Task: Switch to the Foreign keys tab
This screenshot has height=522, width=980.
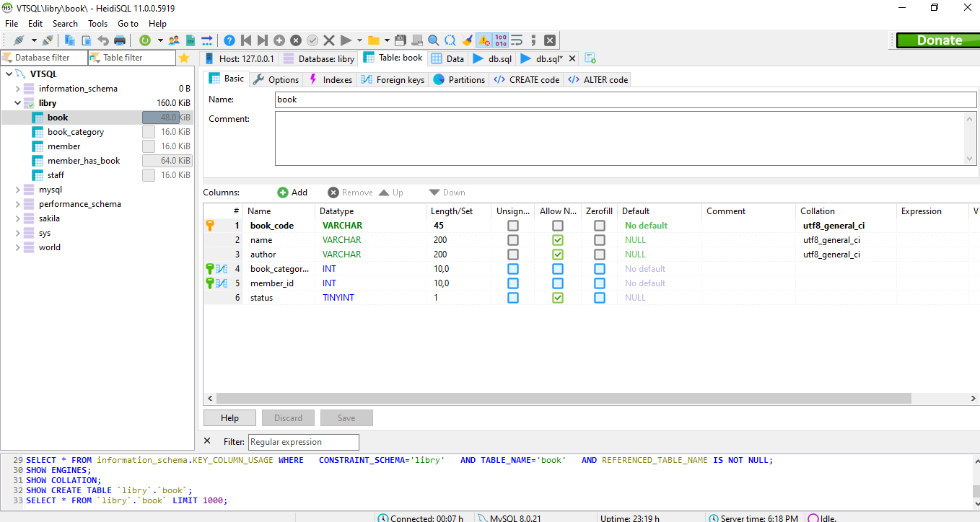Action: point(392,79)
